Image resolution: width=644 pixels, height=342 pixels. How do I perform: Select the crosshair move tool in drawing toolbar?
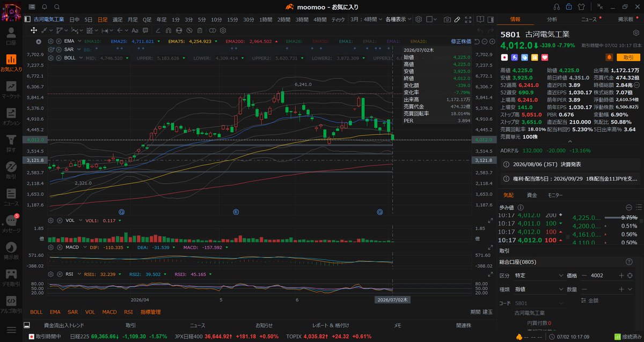(34, 31)
